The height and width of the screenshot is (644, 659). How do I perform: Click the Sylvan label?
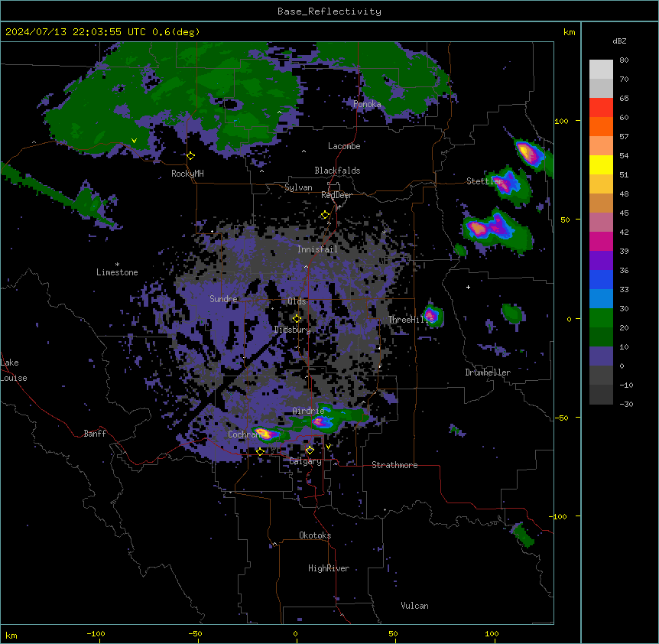[x=298, y=187]
